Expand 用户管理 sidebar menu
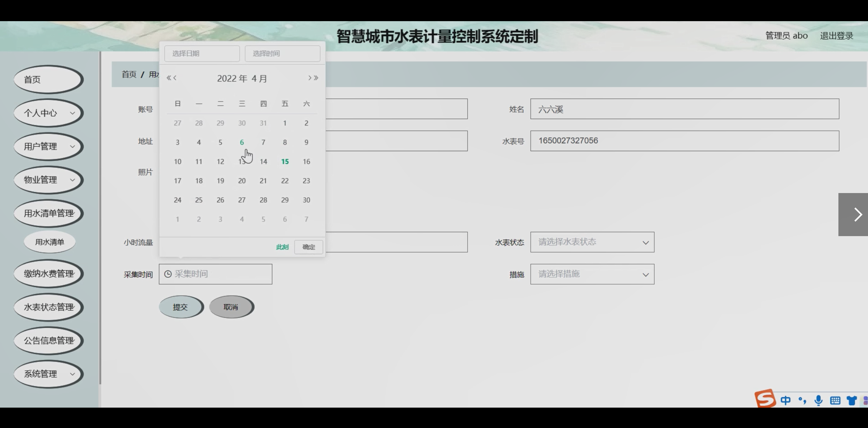 pos(48,147)
